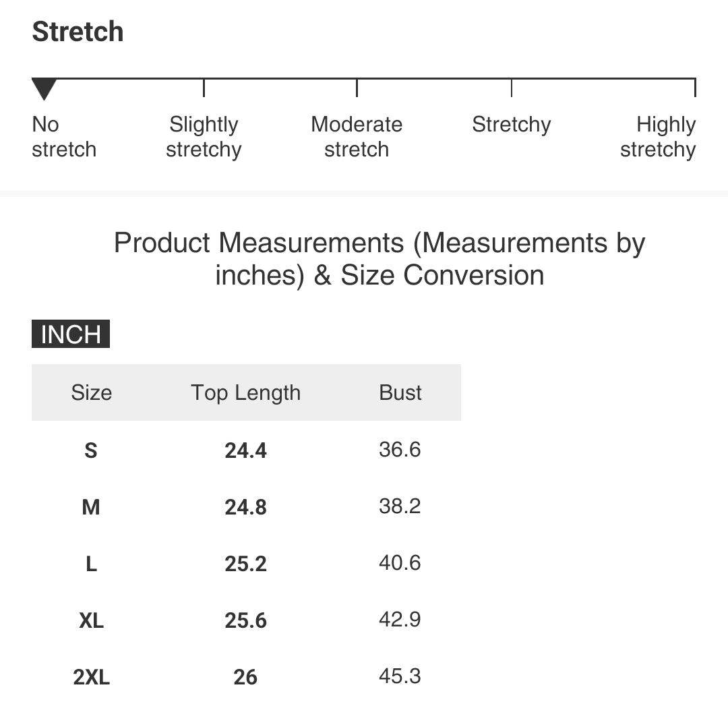The image size is (728, 704).
Task: Select the M size row
Action: (x=246, y=506)
